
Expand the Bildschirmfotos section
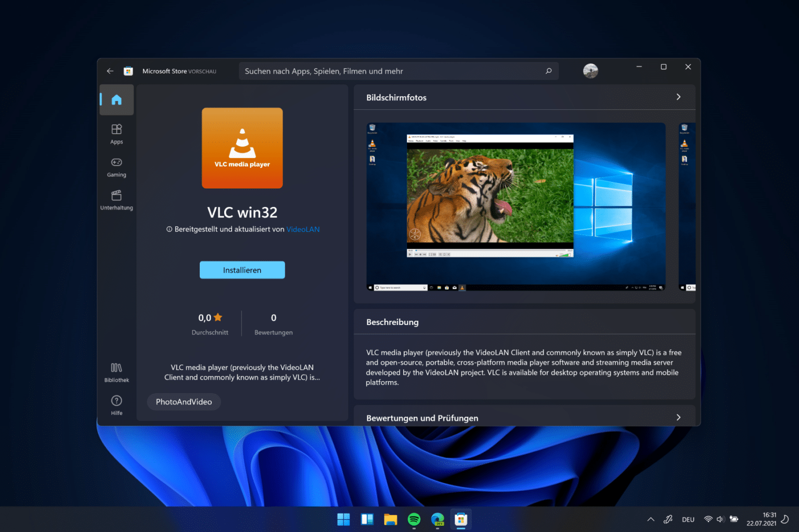[x=678, y=97]
